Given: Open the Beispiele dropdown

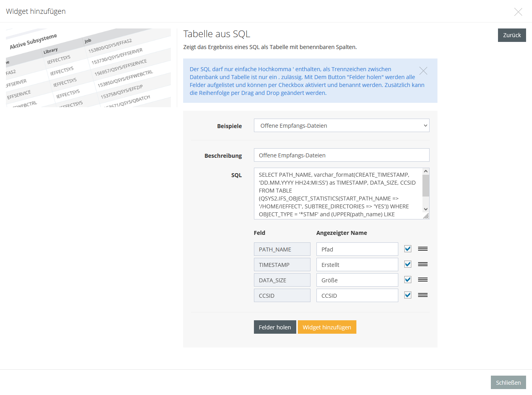Looking at the screenshot, I should pos(341,126).
